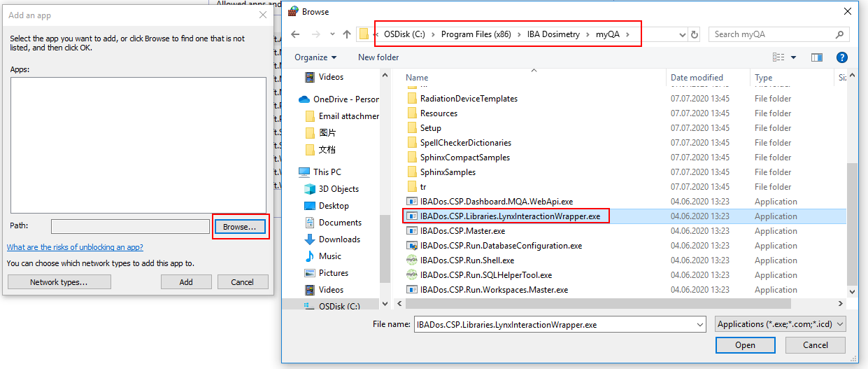
Task: Open the Organize menu
Action: point(315,57)
